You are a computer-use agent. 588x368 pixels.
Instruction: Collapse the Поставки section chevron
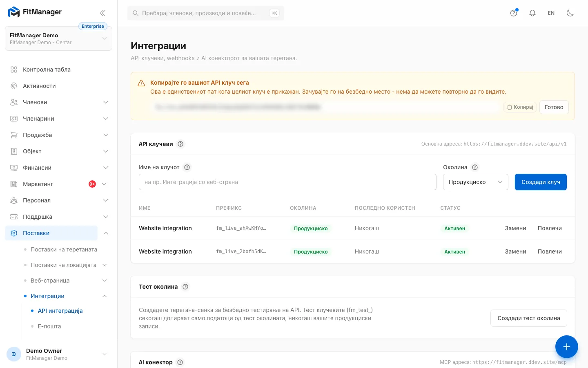point(106,233)
